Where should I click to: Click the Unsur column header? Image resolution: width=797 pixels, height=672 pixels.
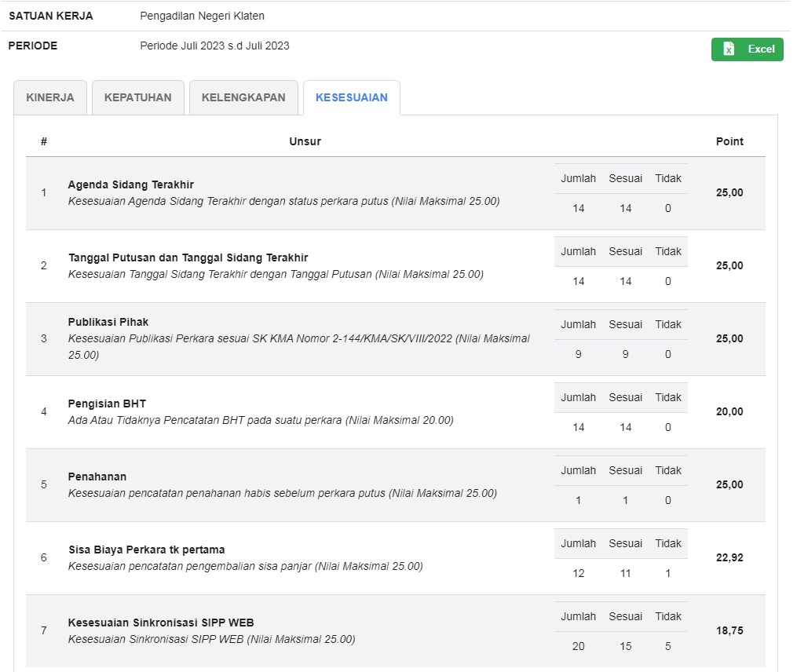tap(305, 141)
